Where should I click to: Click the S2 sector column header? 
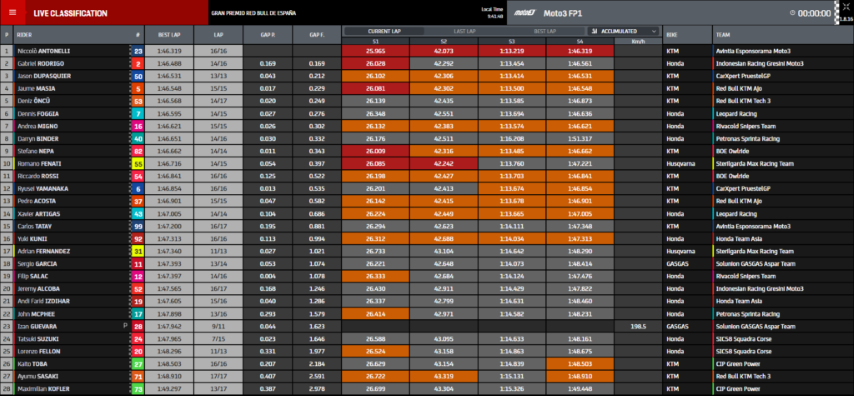[444, 41]
